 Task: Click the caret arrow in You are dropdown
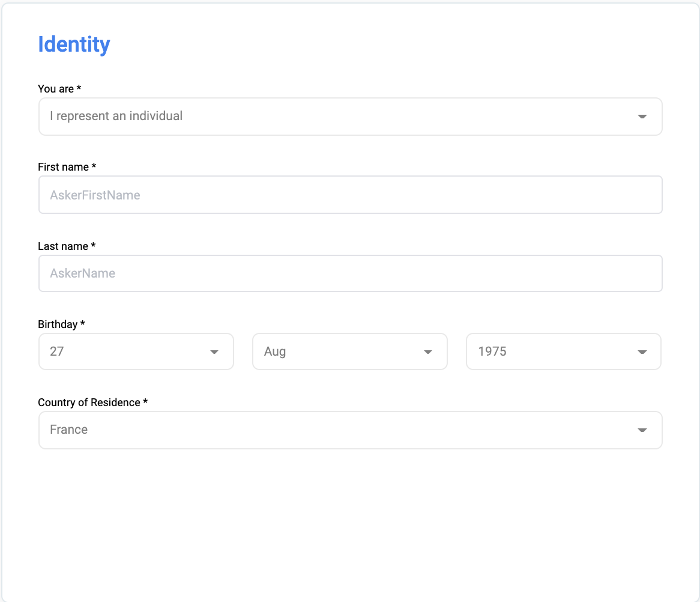click(642, 117)
